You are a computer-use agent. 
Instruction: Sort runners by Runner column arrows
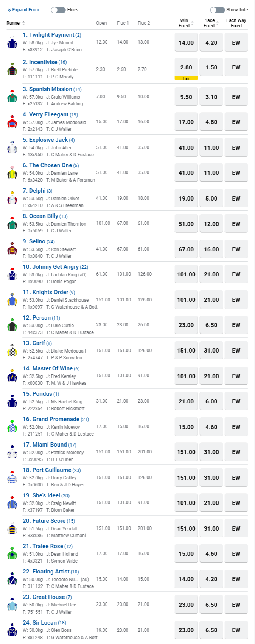(24, 23)
